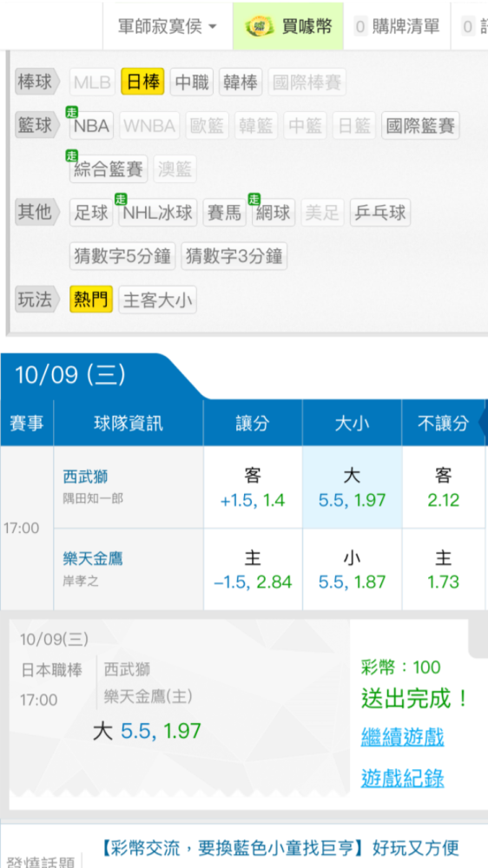Pick the 美足 sport filter
The image size is (488, 868).
322,213
